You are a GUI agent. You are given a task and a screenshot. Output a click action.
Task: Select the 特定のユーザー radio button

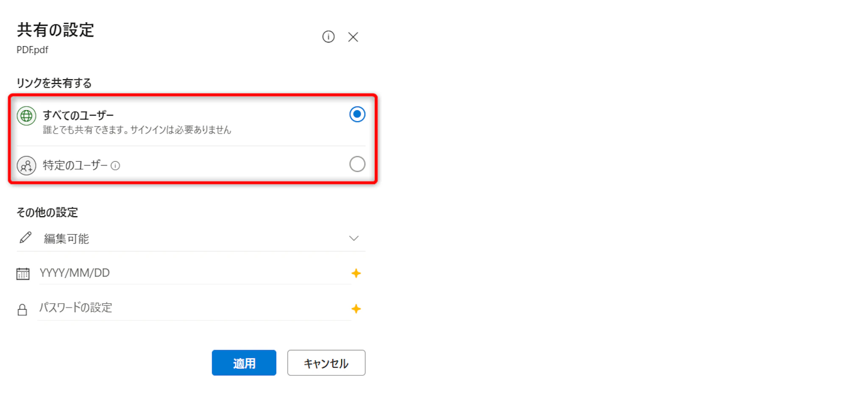click(357, 164)
